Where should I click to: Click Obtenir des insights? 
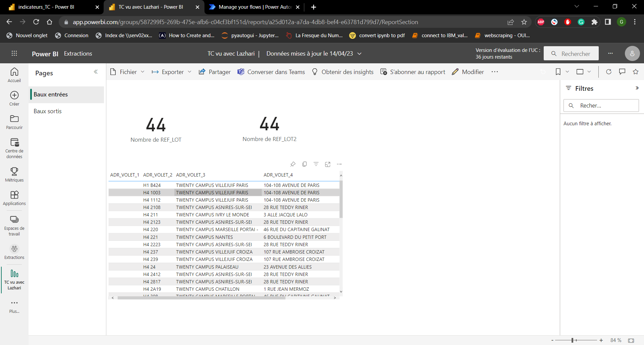[x=342, y=72]
